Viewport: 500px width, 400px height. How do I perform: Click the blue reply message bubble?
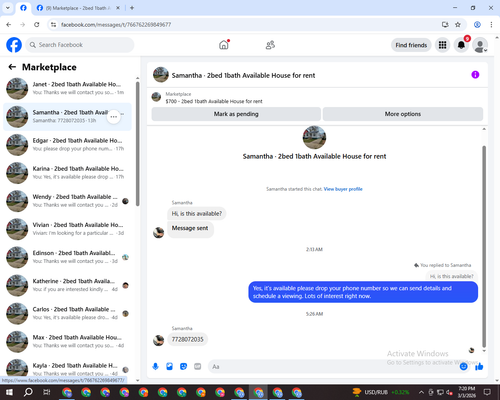point(363,292)
